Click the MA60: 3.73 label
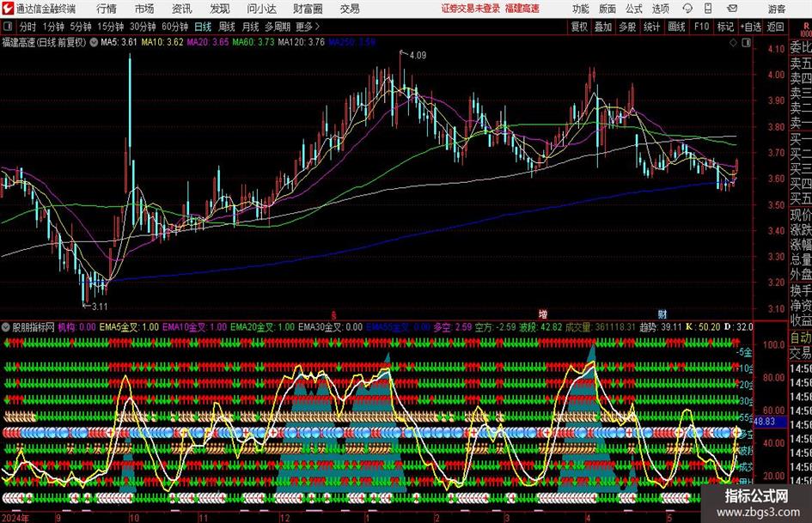Image resolution: width=812 pixels, height=523 pixels. pyautogui.click(x=253, y=42)
